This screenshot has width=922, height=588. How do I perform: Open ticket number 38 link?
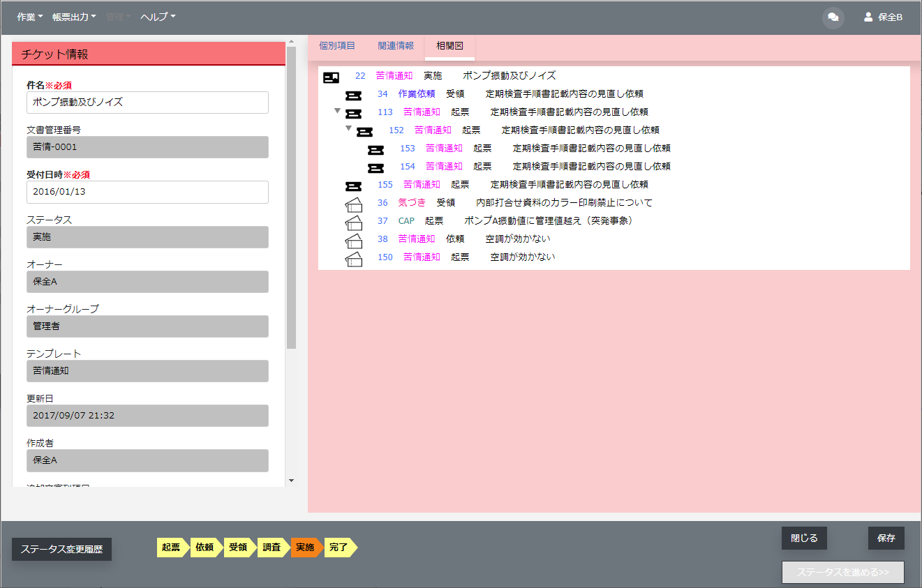pyautogui.click(x=382, y=239)
